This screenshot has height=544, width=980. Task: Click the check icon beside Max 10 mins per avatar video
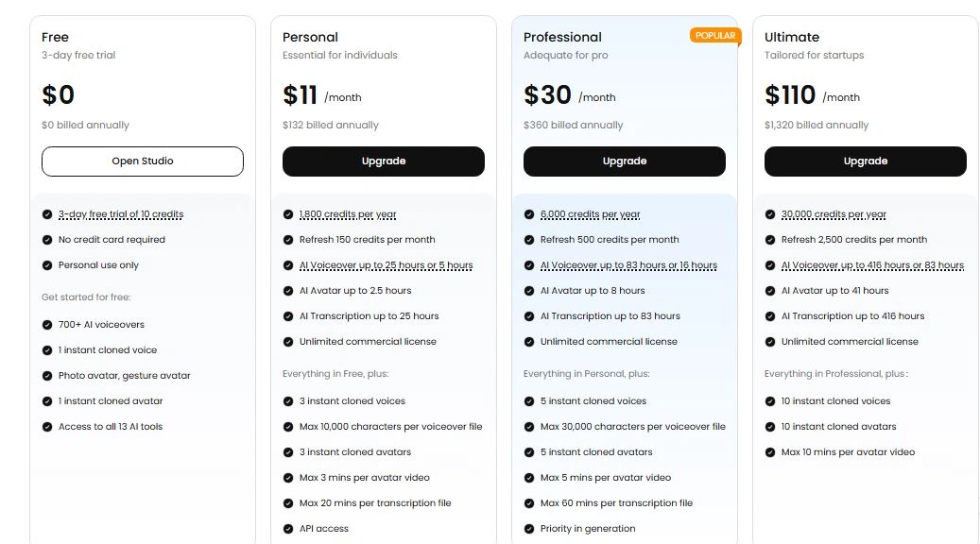click(x=770, y=452)
